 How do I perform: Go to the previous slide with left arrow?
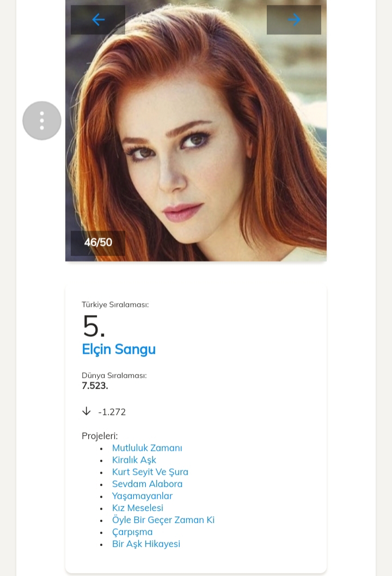click(x=98, y=20)
